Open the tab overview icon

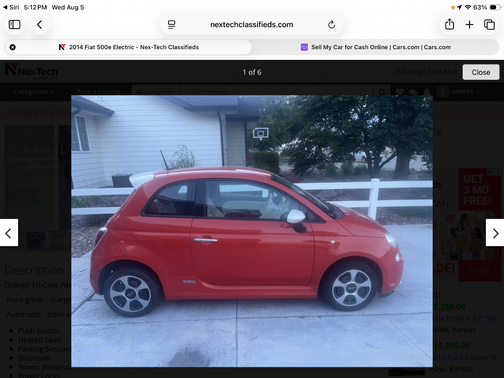pyautogui.click(x=489, y=25)
